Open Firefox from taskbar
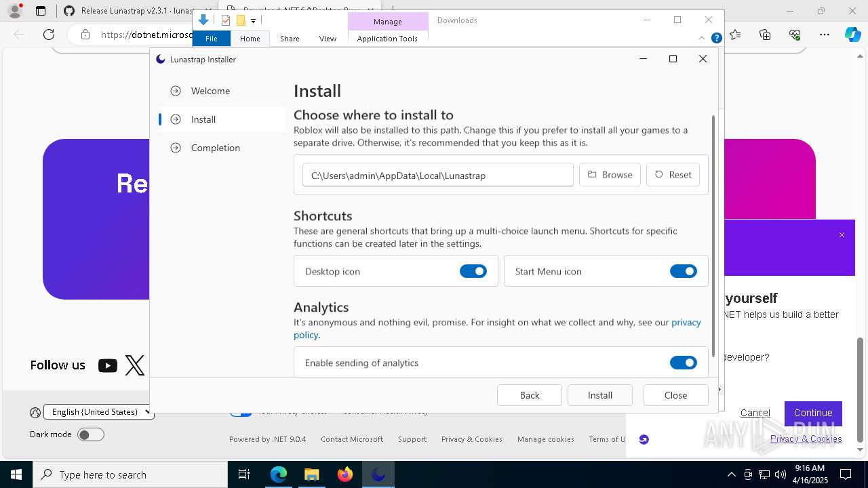Viewport: 868px width, 488px height. coord(344,474)
